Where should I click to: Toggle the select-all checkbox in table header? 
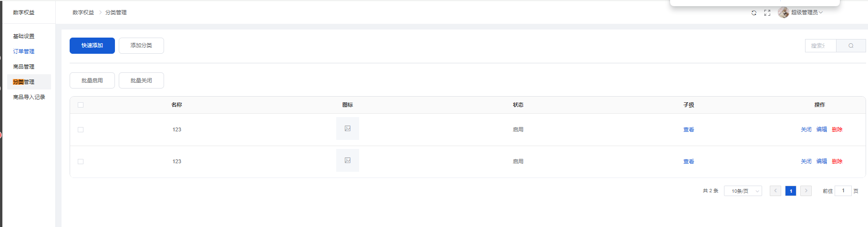click(81, 105)
